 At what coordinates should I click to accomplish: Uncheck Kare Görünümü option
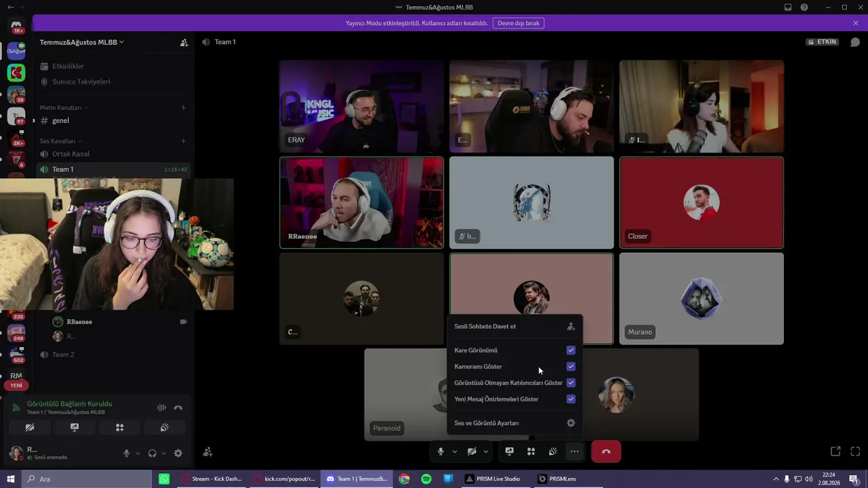571,350
